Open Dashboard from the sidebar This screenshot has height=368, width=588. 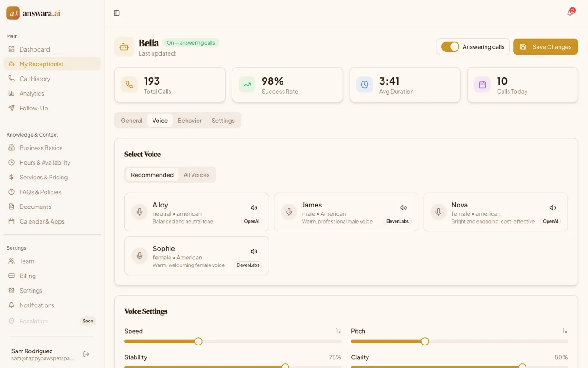[x=52, y=49]
